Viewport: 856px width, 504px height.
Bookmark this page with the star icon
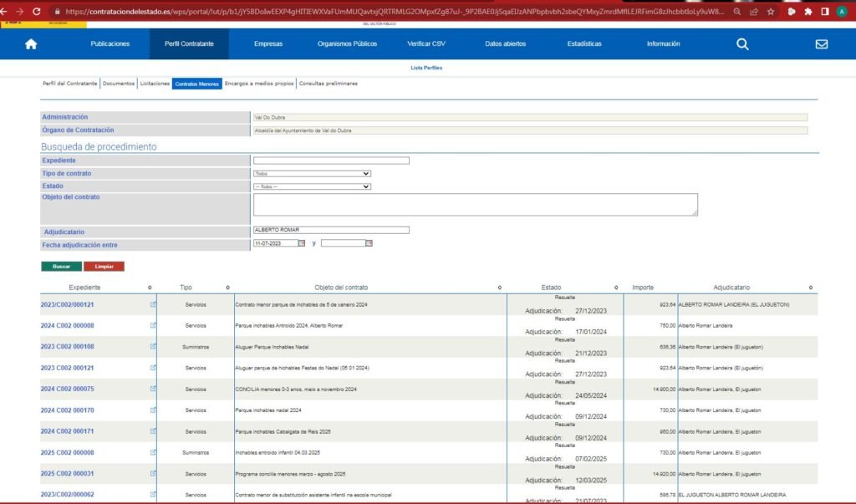coord(771,12)
